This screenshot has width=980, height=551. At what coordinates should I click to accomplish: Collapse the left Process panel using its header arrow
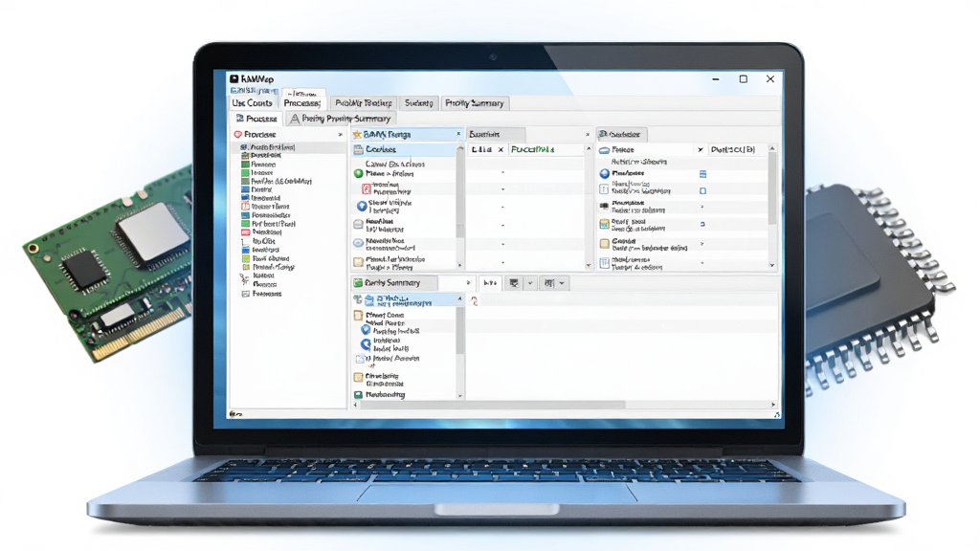click(340, 134)
